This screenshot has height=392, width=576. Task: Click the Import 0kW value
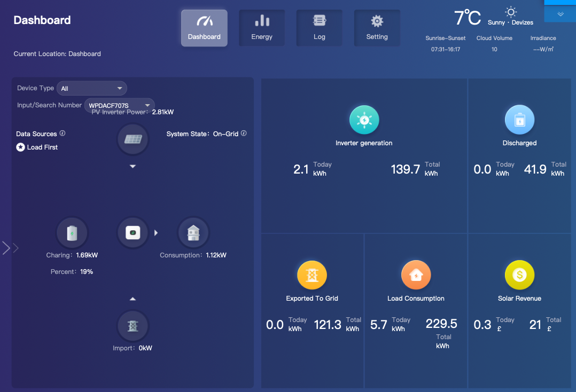(x=145, y=348)
